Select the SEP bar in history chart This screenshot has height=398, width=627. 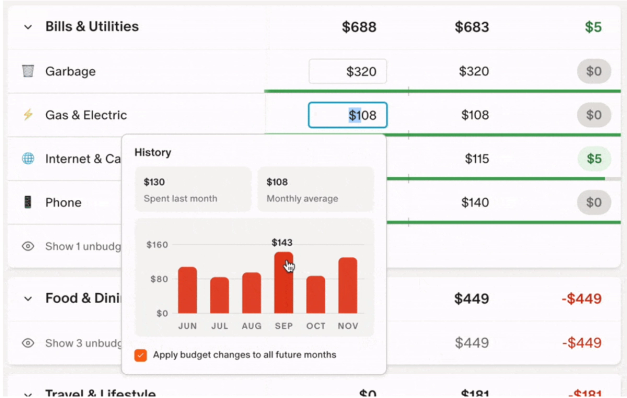[x=284, y=282]
